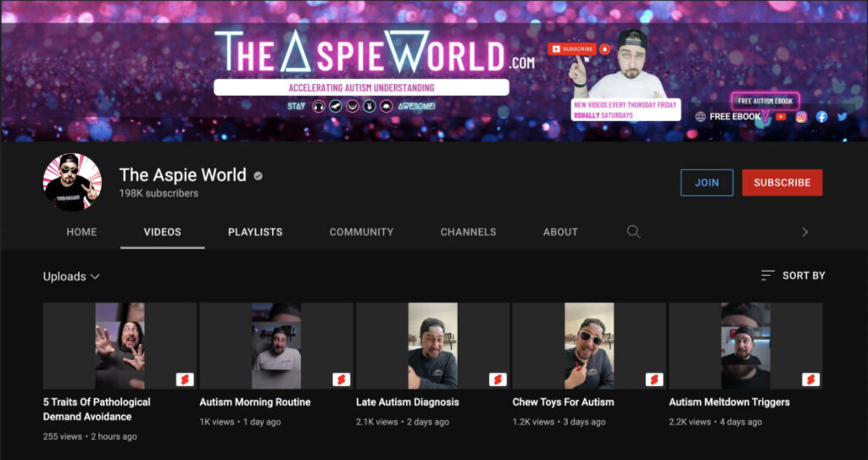Open Autism Meltdown Triggers video title
The image size is (868, 460).
(x=729, y=402)
